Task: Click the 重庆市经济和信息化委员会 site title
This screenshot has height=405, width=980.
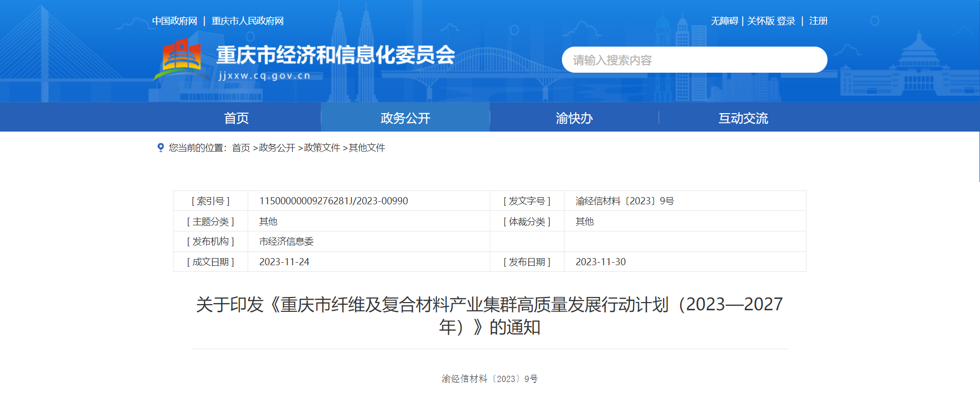Action: click(x=335, y=55)
